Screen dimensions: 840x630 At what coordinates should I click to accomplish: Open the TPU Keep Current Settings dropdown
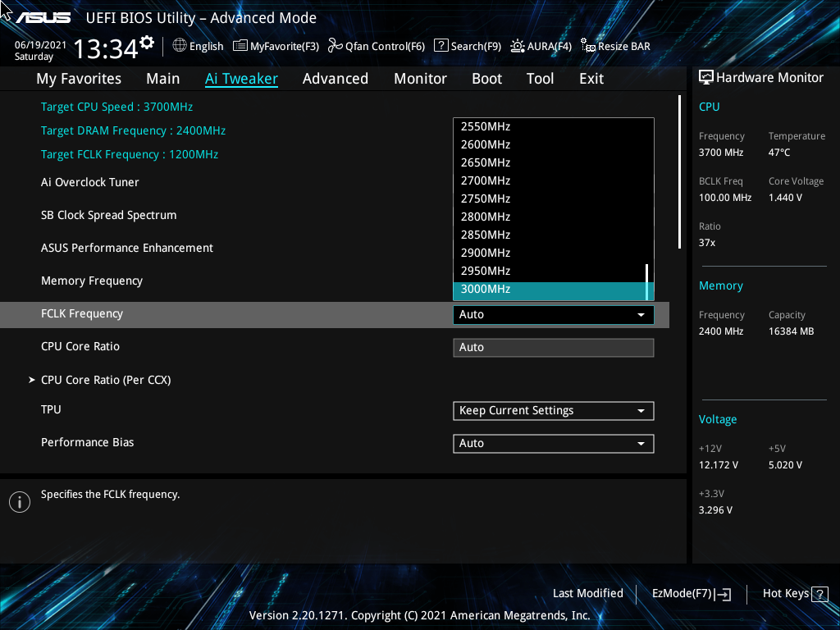553,410
